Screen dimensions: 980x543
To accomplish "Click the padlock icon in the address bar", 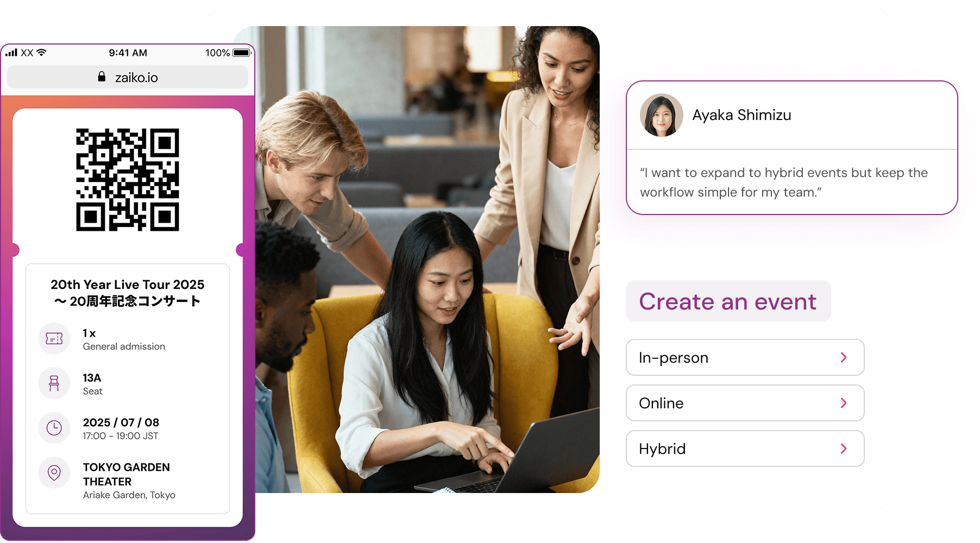I will (x=102, y=77).
